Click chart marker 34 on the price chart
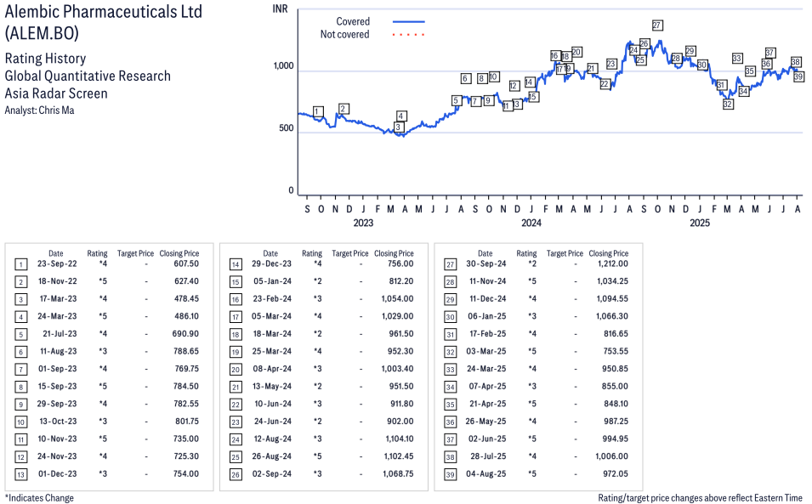This screenshot has width=812, height=504. coord(744,91)
